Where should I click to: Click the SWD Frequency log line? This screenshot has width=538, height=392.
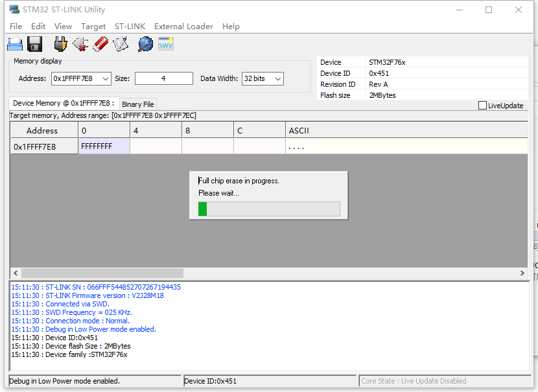coord(72,312)
